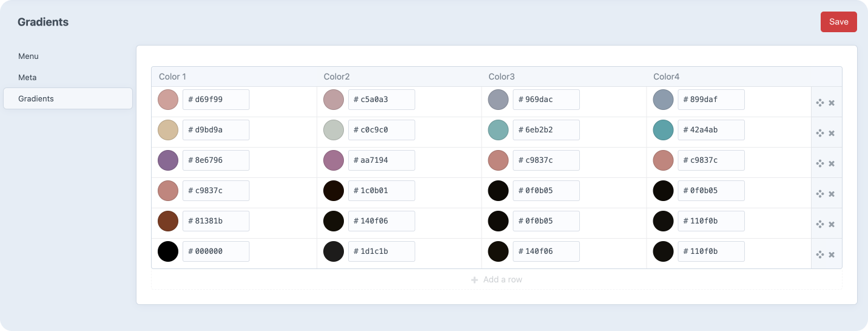Screen dimensions: 868x331
Task: Click reorder handle on c9837c first-color row
Action: [x=820, y=194]
